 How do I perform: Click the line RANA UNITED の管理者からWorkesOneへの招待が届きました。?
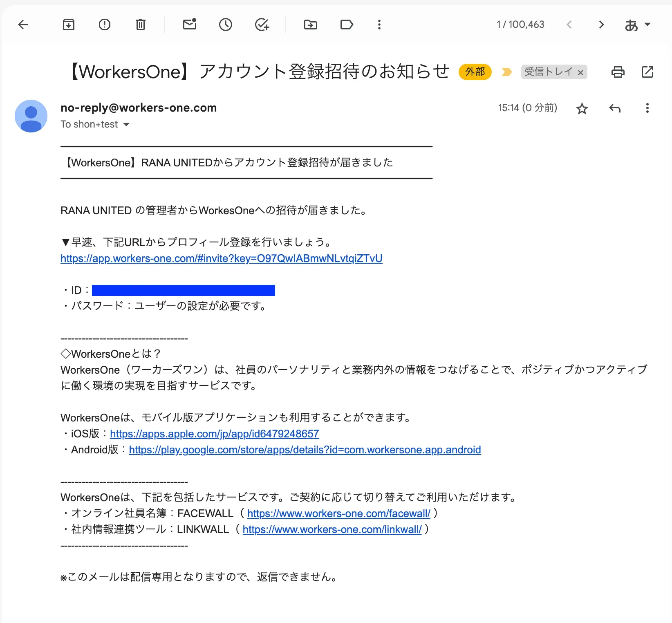coord(213,211)
